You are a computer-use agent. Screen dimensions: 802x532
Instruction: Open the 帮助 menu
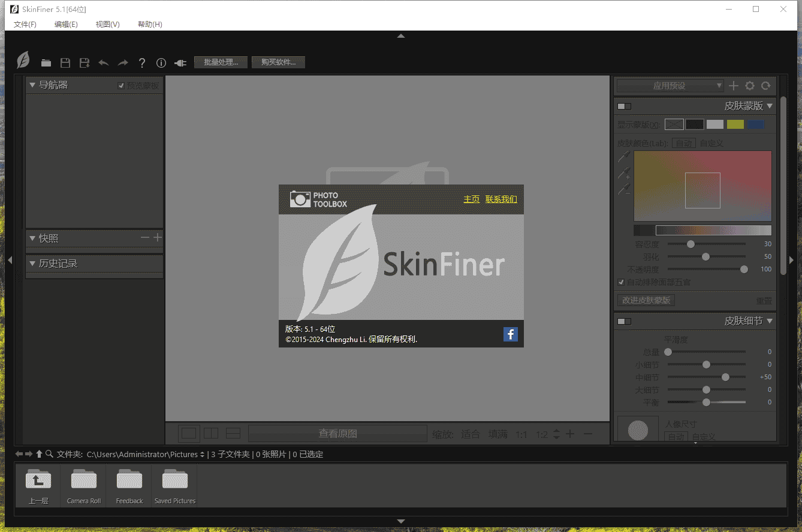click(149, 24)
